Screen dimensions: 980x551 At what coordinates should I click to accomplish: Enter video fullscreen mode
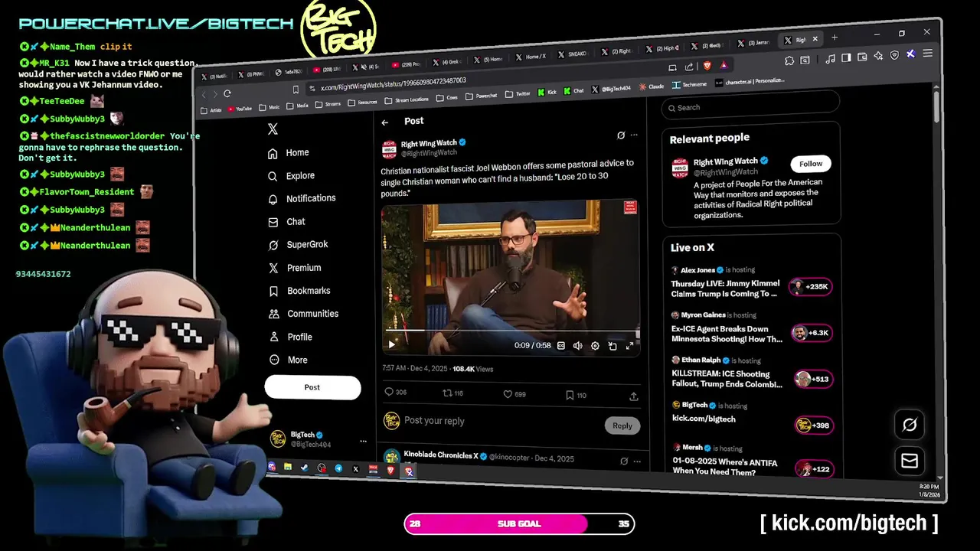coord(630,346)
